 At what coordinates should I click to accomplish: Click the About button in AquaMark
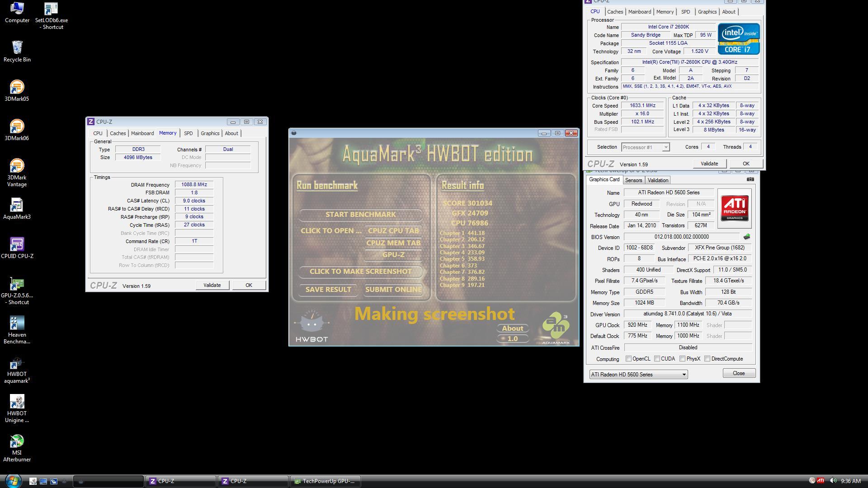tap(513, 328)
